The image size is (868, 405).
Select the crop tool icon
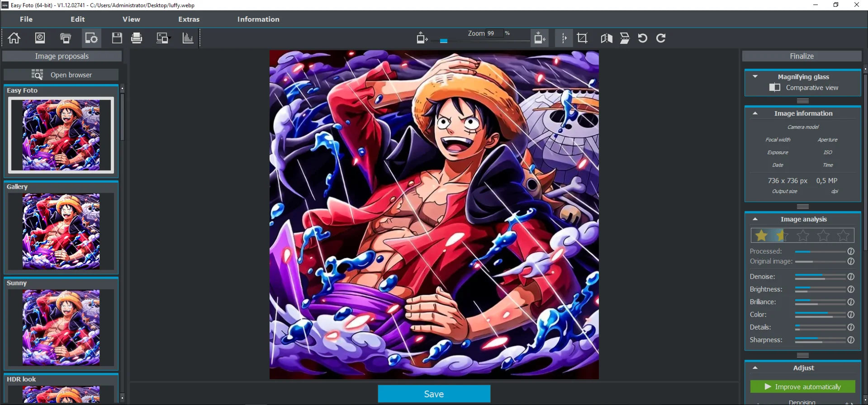pyautogui.click(x=582, y=38)
